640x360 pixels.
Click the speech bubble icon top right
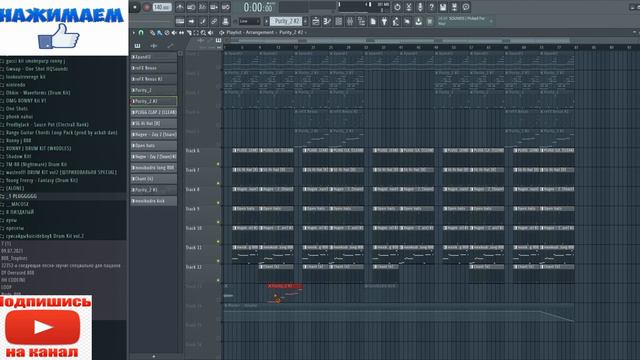click(466, 7)
